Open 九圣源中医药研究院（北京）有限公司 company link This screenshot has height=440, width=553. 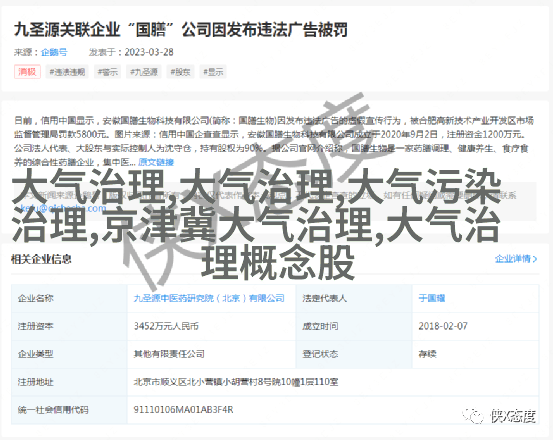[209, 298]
